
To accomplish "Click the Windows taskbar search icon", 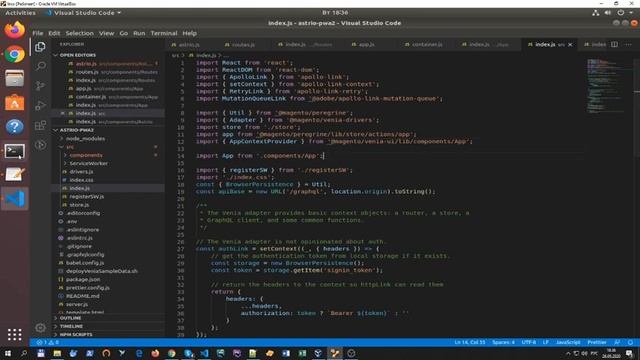I will (x=24, y=353).
